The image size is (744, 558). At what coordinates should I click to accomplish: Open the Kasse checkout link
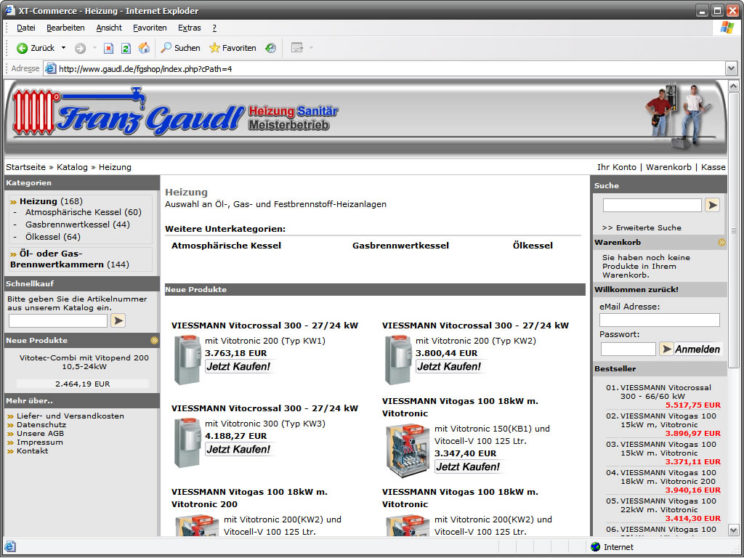coord(713,167)
